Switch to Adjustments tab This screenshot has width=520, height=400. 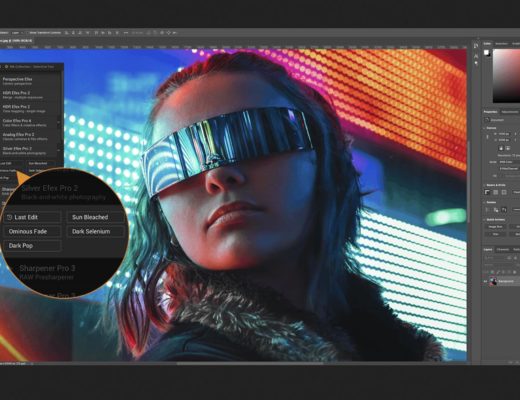pos(510,112)
